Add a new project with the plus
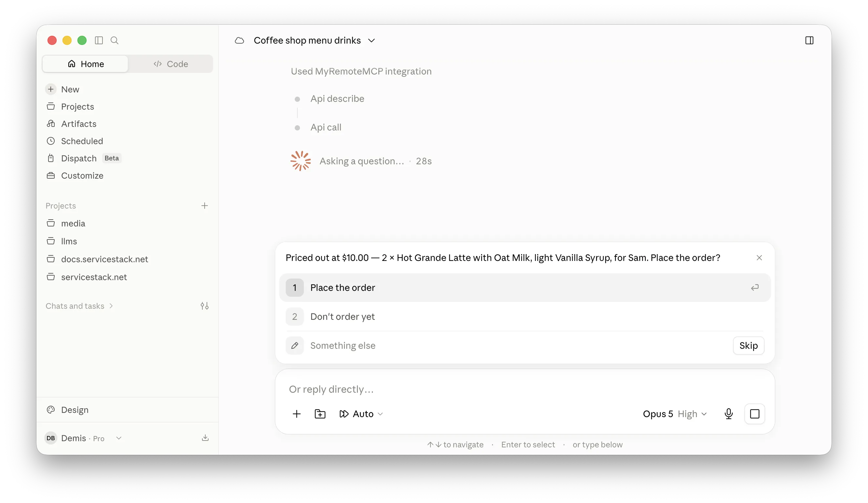This screenshot has height=503, width=868. pos(205,206)
